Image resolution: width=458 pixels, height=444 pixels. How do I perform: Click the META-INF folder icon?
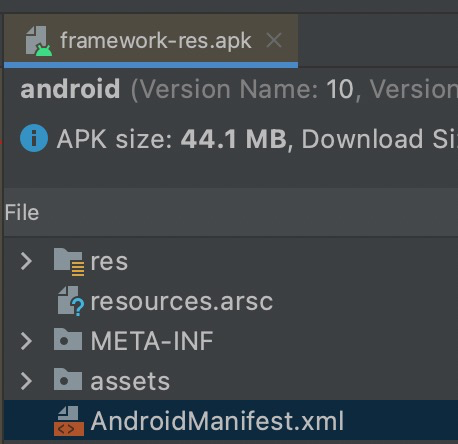pos(68,339)
